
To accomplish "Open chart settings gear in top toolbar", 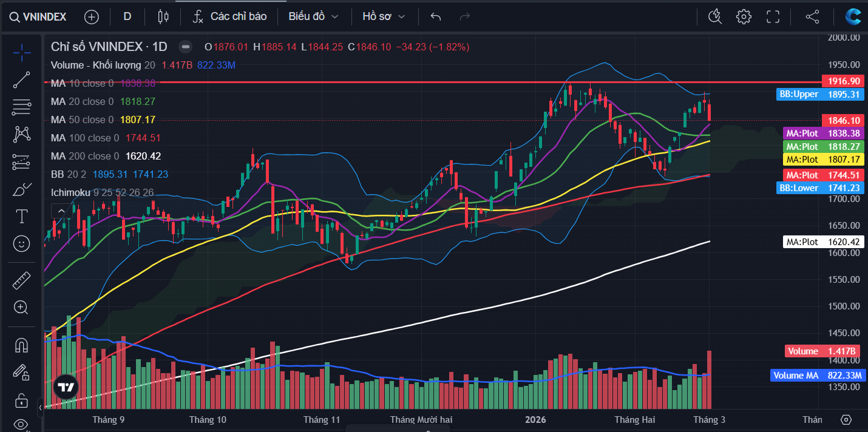I will (744, 16).
